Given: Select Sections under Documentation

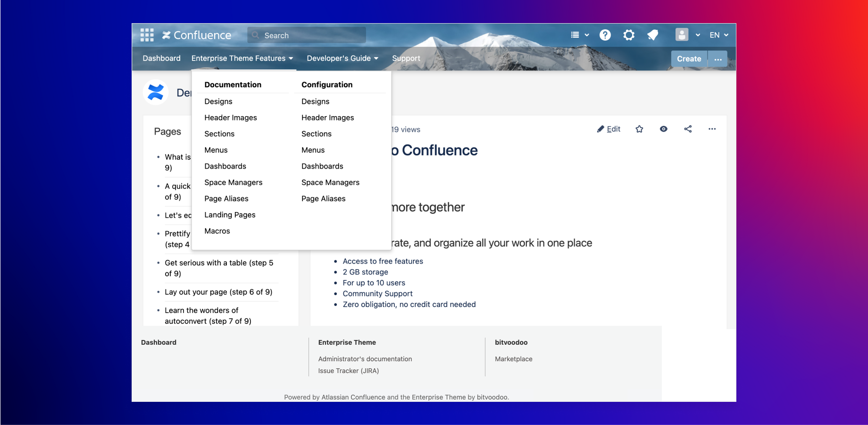Looking at the screenshot, I should (219, 134).
